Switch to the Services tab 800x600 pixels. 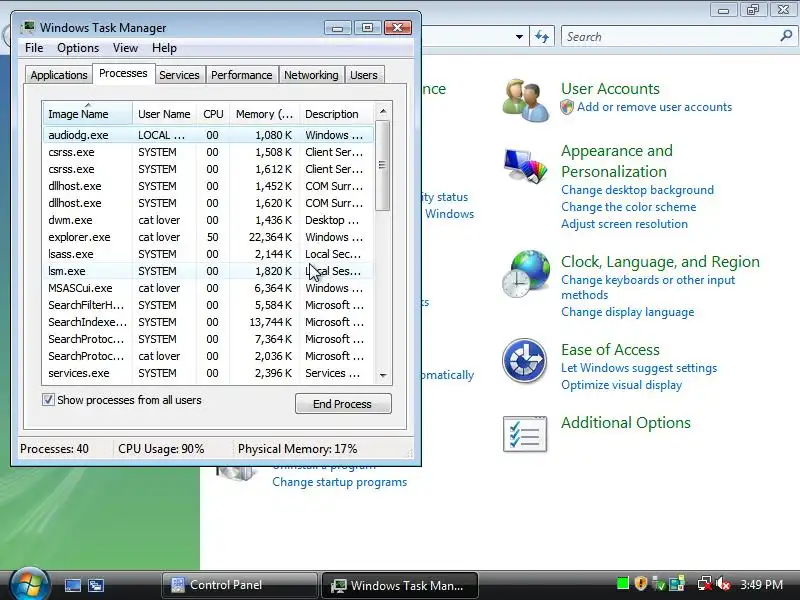tap(179, 75)
